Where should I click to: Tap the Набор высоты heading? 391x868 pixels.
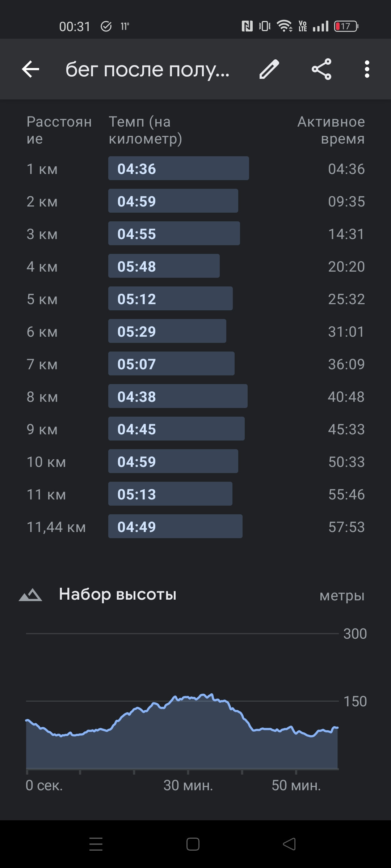click(118, 595)
